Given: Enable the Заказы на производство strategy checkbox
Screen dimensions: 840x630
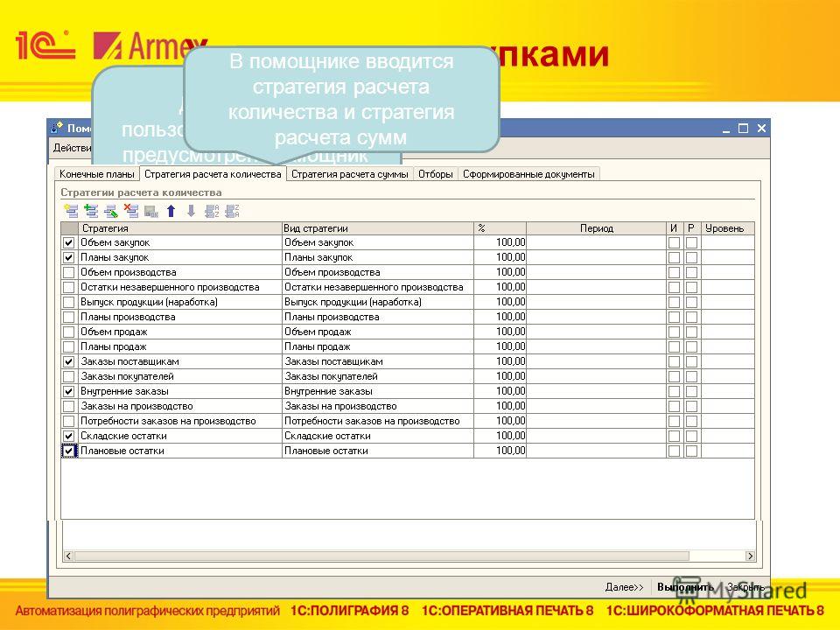Looking at the screenshot, I should (x=68, y=406).
